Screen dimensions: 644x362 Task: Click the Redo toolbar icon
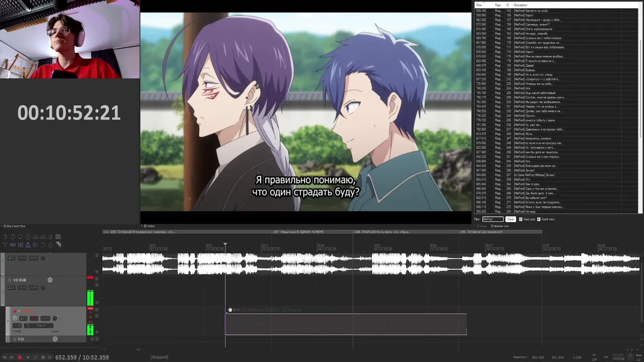(43, 237)
